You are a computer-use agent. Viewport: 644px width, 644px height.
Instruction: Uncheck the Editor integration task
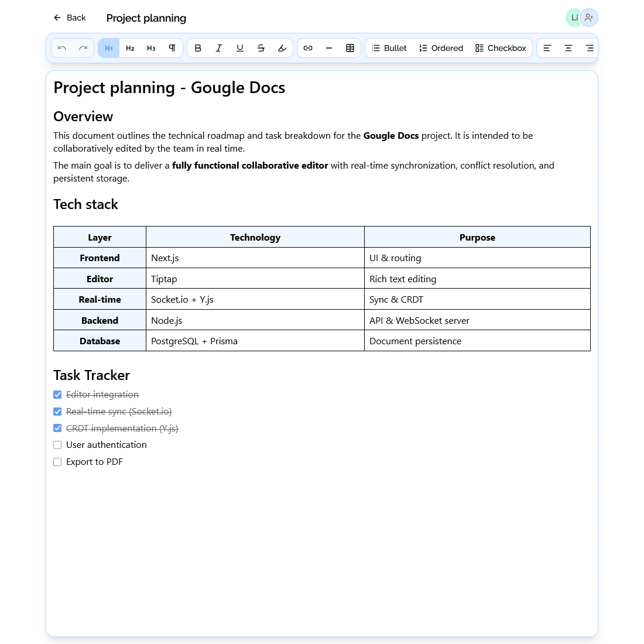point(57,395)
